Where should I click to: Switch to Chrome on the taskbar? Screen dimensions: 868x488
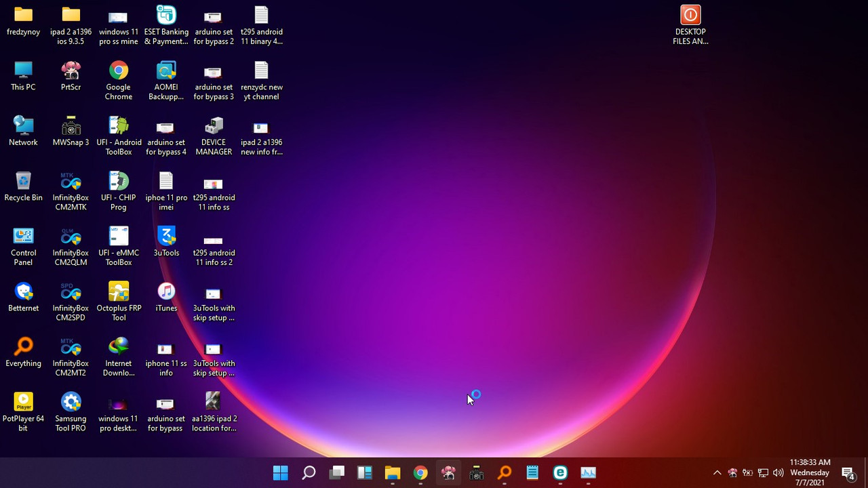(x=420, y=472)
